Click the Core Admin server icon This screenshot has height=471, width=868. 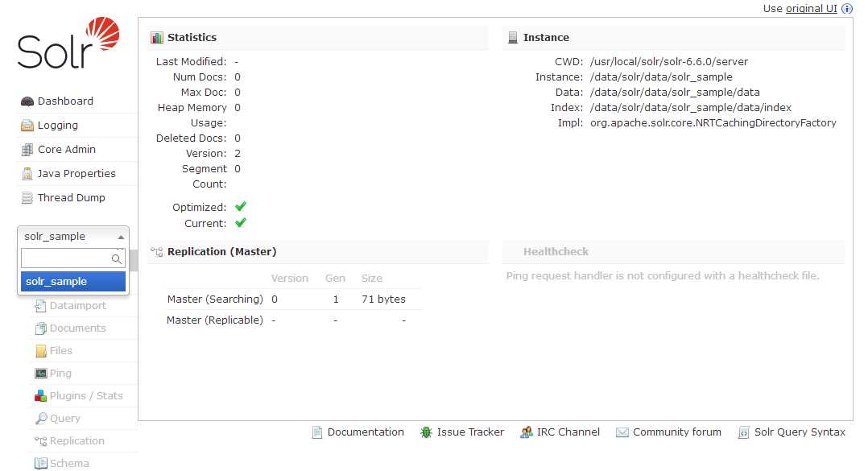(27, 150)
